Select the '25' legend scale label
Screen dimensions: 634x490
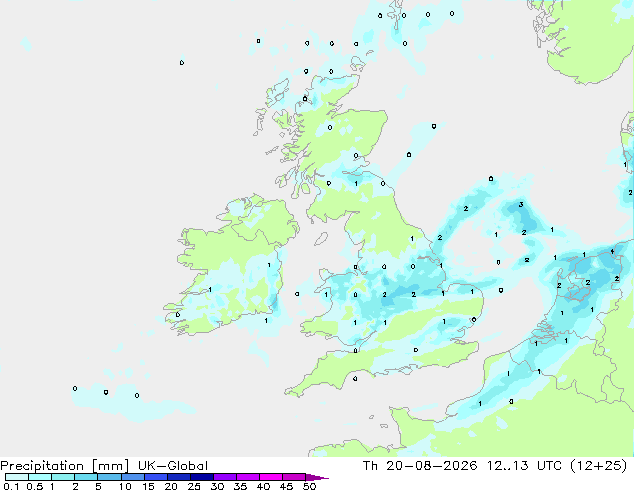[x=194, y=486]
